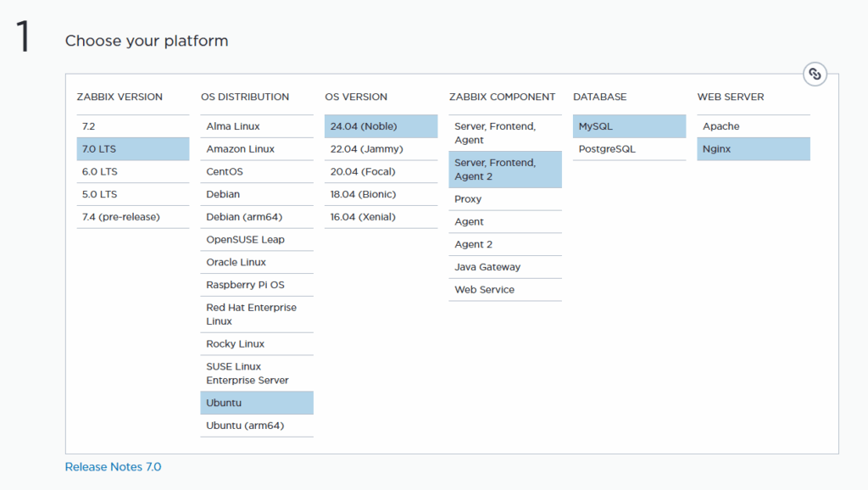The image size is (868, 490).
Task: Choose Debian (arm64) distribution
Action: tap(257, 217)
